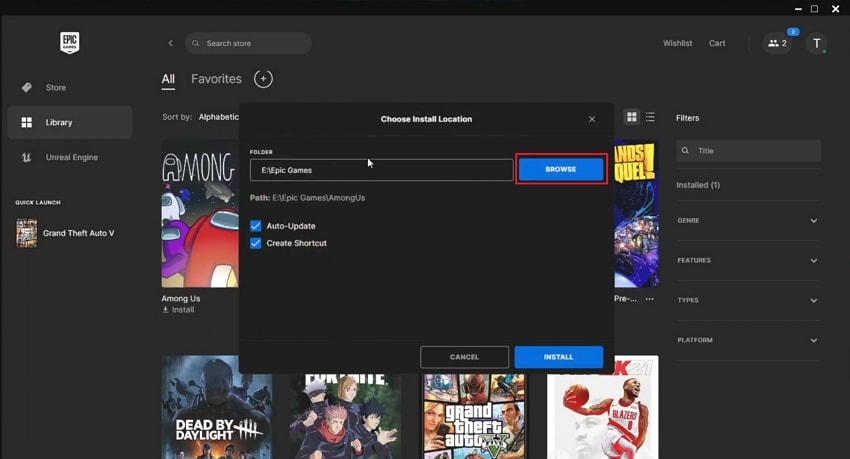Expand the TYPES filter

click(748, 300)
